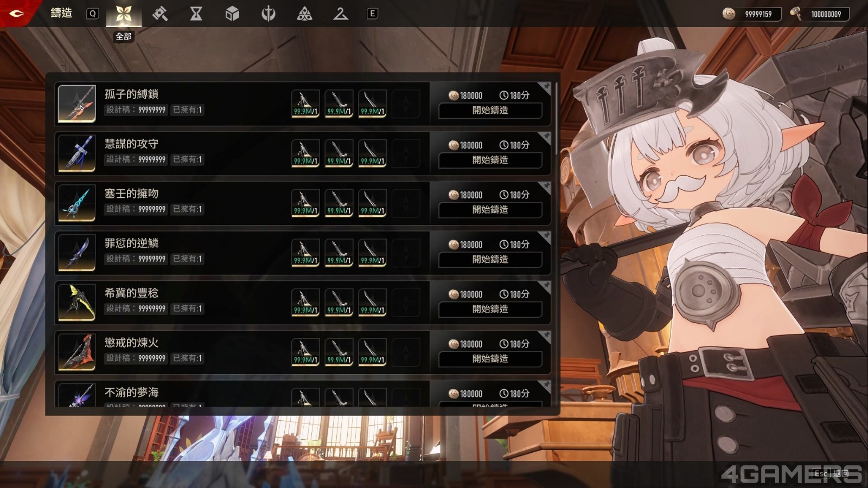This screenshot has width=868, height=488.
Task: Start forging 懲戒的煉火 with 開始鑄造
Action: 490,359
